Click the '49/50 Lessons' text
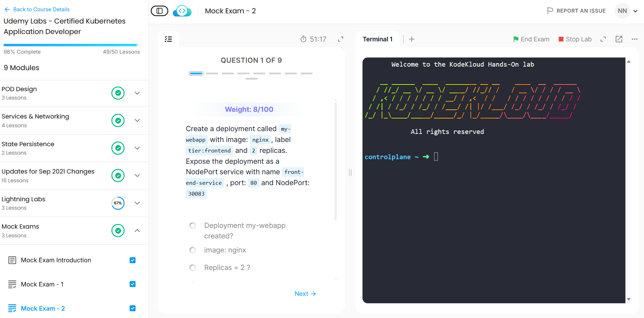644x318 pixels. [121, 52]
